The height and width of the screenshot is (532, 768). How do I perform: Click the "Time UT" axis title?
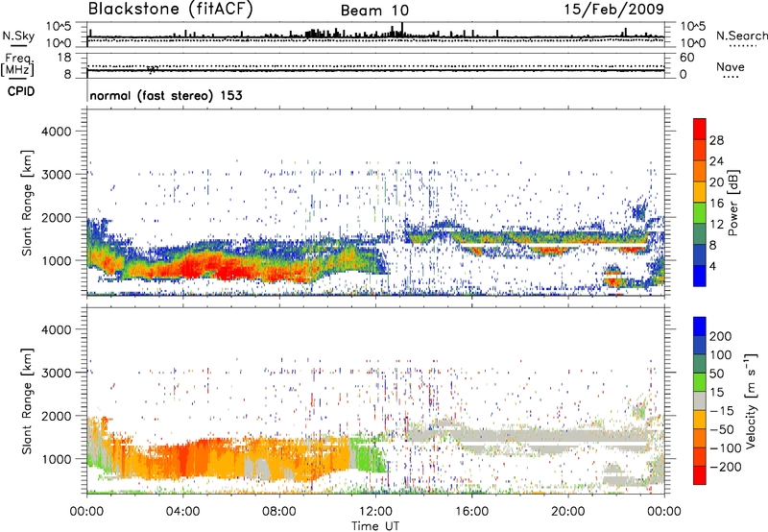pyautogui.click(x=375, y=526)
